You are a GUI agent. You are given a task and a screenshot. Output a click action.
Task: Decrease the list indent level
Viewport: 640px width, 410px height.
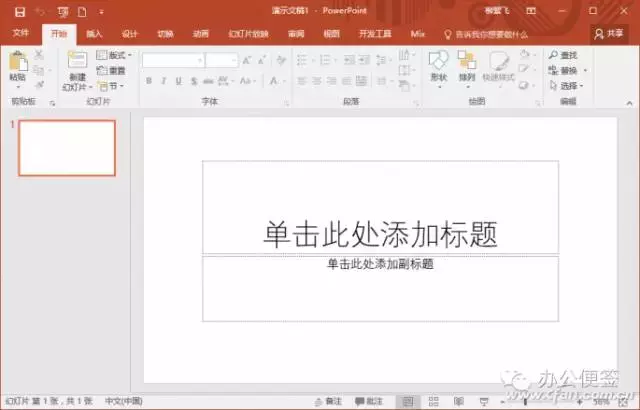coord(349,60)
